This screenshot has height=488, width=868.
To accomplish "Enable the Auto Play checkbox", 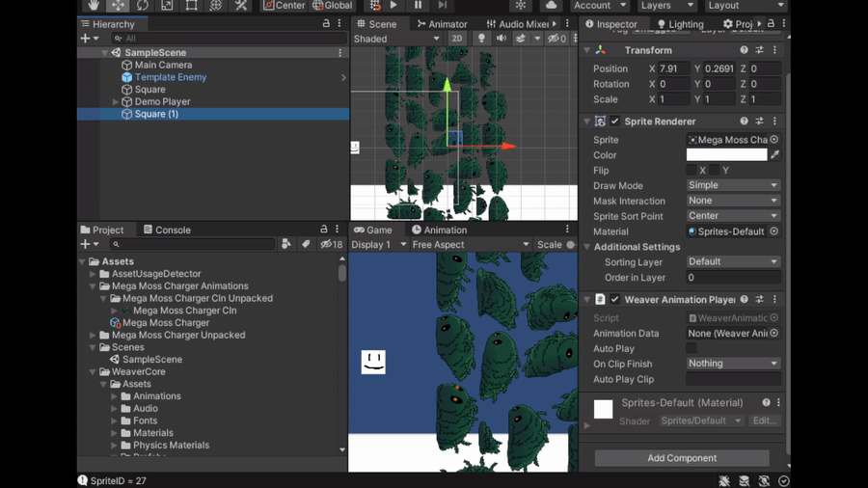I will click(692, 349).
